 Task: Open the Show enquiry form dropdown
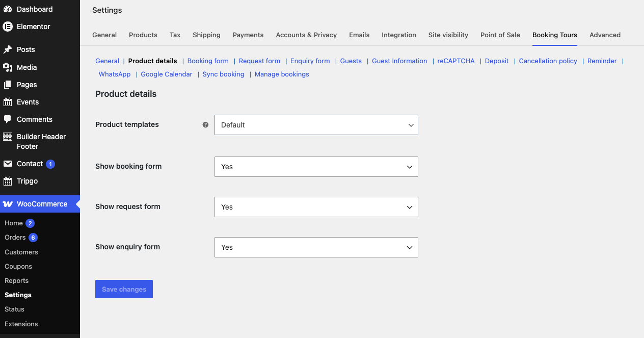point(316,247)
